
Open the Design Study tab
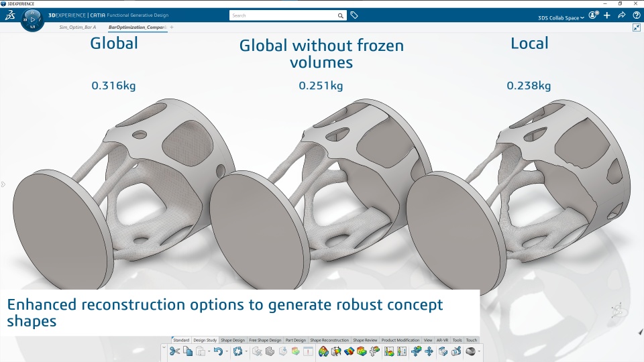tap(205, 341)
